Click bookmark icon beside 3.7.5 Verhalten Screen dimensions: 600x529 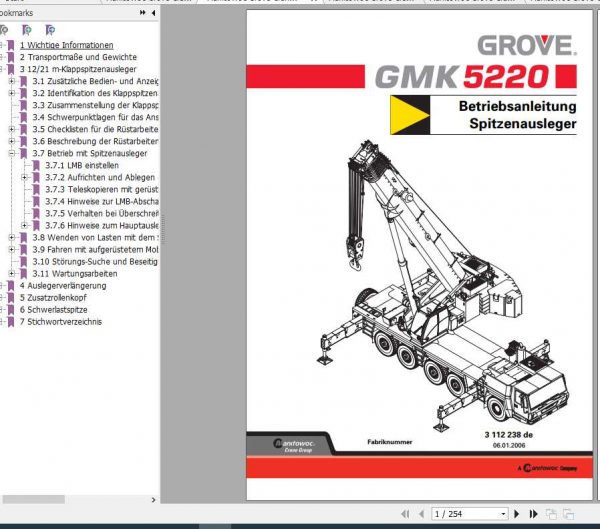coord(36,214)
